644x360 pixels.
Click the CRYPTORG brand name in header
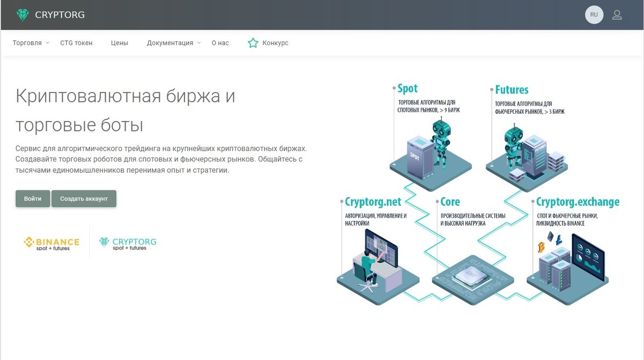pyautogui.click(x=60, y=15)
